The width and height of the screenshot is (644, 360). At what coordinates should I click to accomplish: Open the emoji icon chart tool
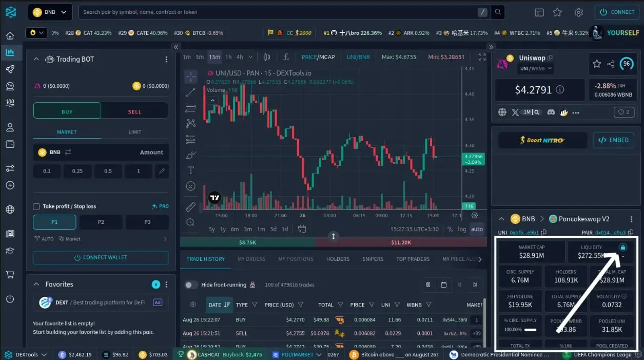coord(191,186)
